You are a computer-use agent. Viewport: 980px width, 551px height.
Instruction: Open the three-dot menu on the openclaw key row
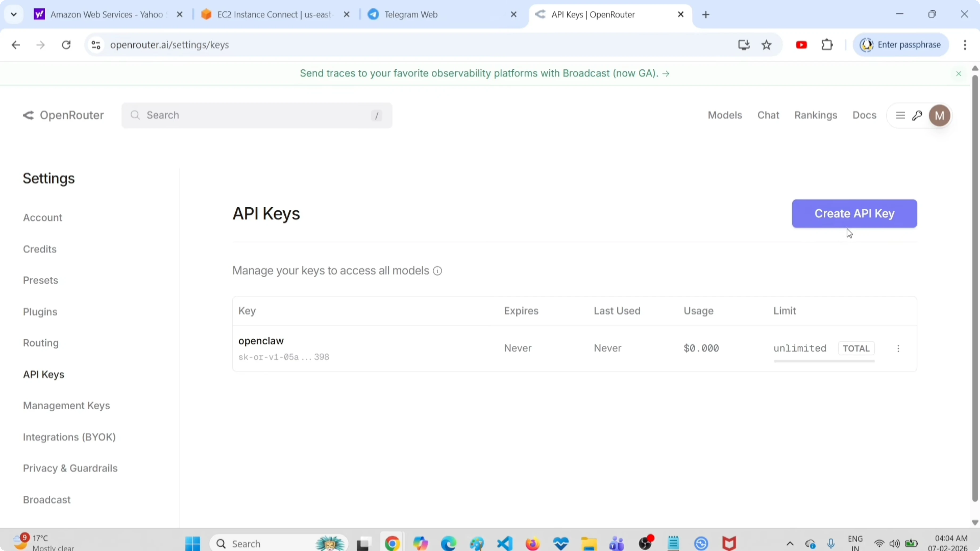coord(899,348)
